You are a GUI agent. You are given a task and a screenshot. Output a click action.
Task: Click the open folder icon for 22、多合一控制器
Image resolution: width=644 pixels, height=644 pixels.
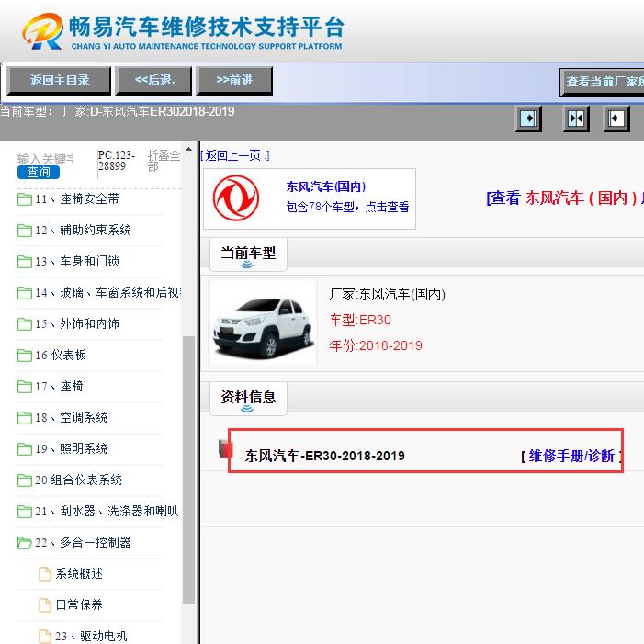coord(25,543)
